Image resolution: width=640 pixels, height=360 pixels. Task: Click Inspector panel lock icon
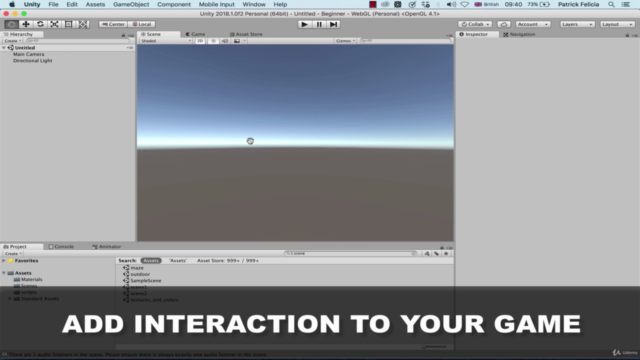627,35
